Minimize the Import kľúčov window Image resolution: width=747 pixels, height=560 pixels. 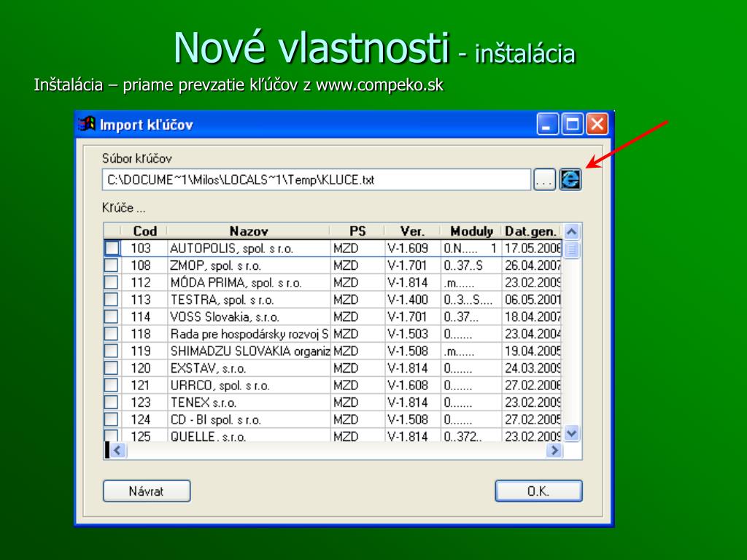point(547,124)
